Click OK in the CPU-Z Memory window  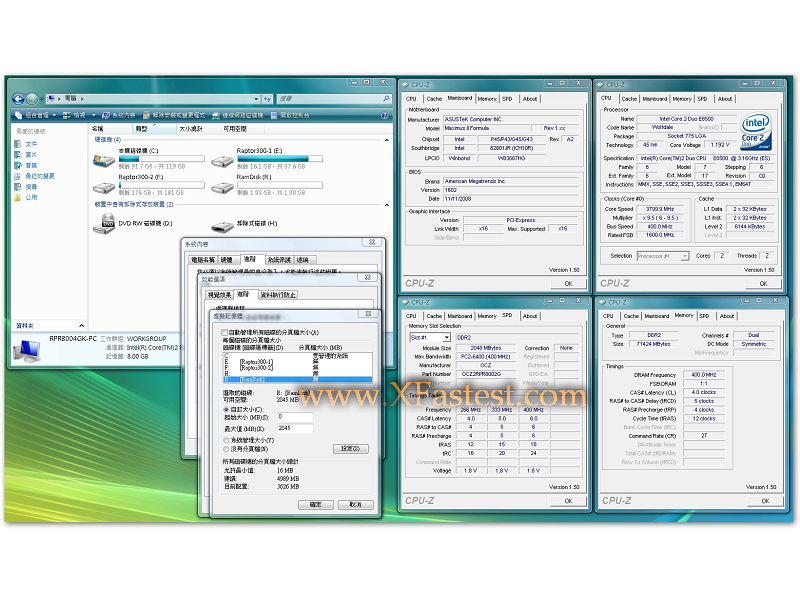coord(765,501)
